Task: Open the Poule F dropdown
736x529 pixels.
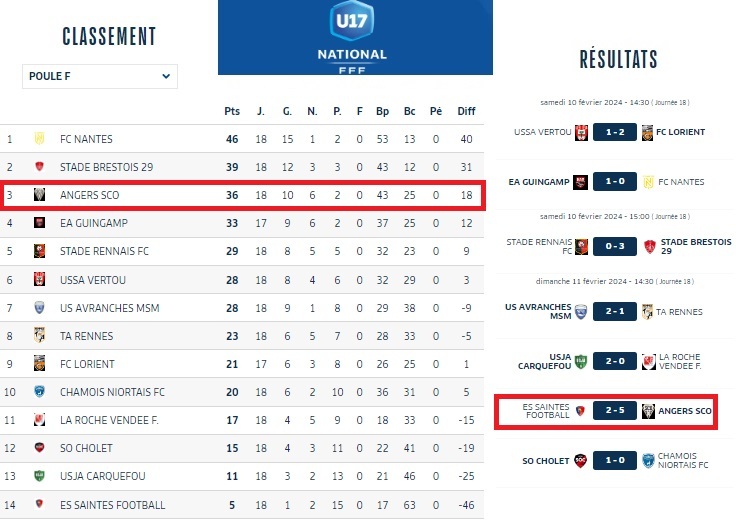Action: point(100,76)
